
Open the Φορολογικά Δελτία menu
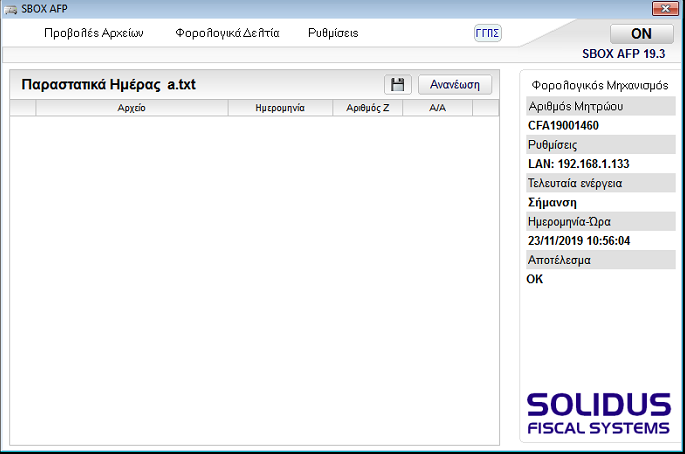pyautogui.click(x=227, y=33)
